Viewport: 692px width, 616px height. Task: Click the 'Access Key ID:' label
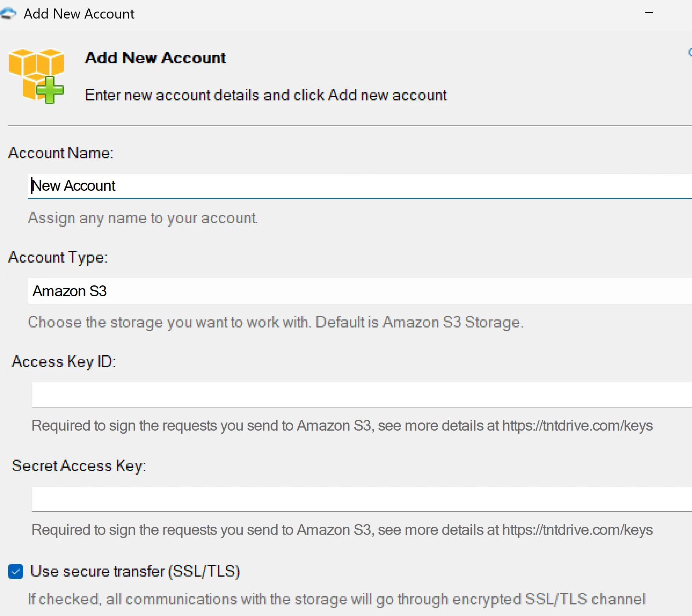tap(64, 361)
